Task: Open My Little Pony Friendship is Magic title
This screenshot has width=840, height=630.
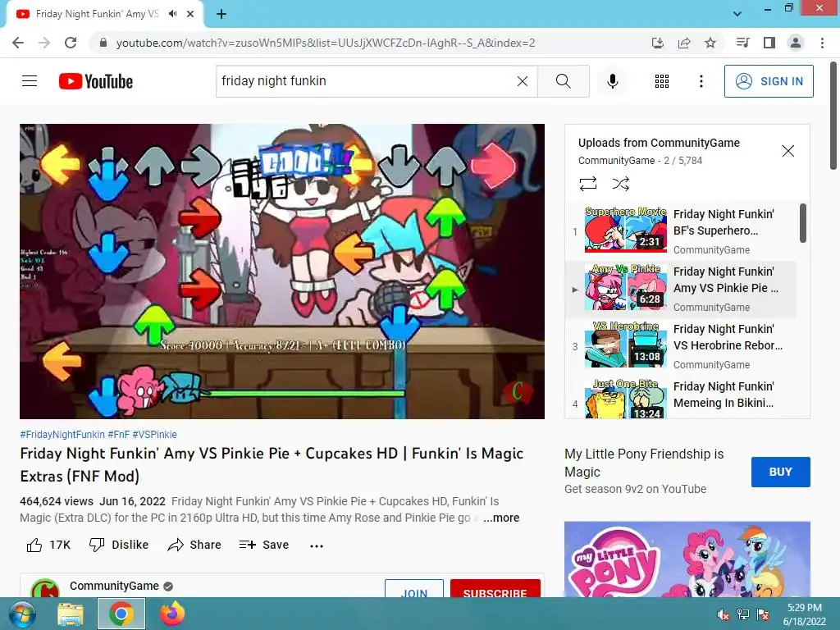Action: tap(644, 463)
